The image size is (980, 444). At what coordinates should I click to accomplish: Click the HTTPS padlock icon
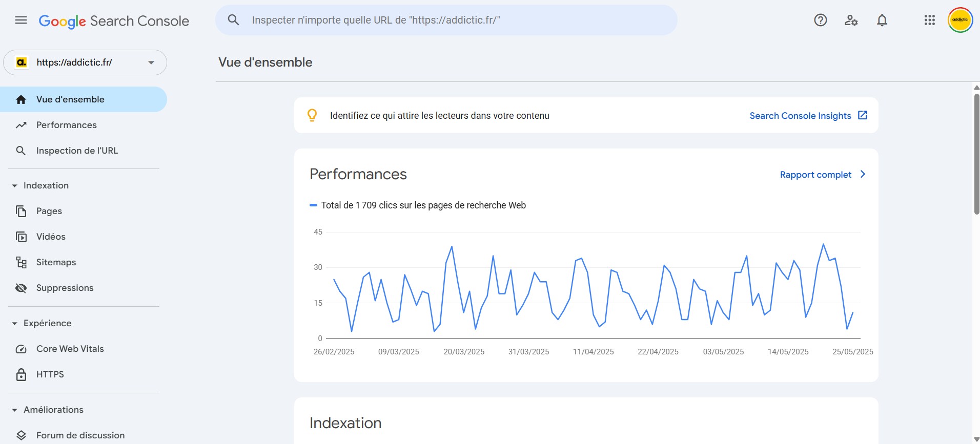point(21,374)
